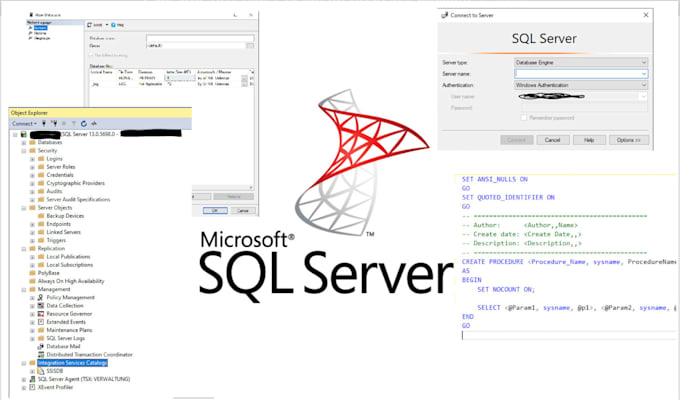Click Database name input field
This screenshot has width=680, height=400.
(x=200, y=38)
